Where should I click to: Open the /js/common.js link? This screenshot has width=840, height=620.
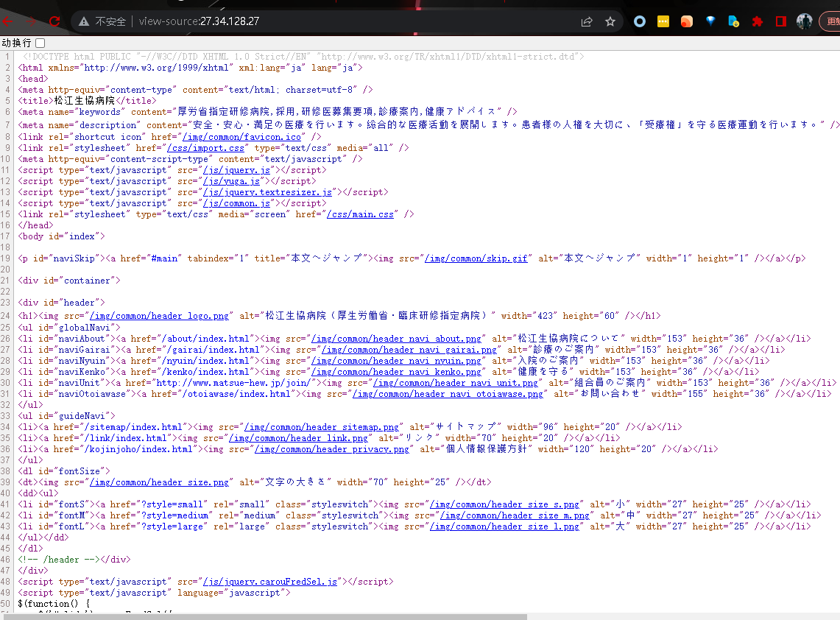(x=237, y=203)
